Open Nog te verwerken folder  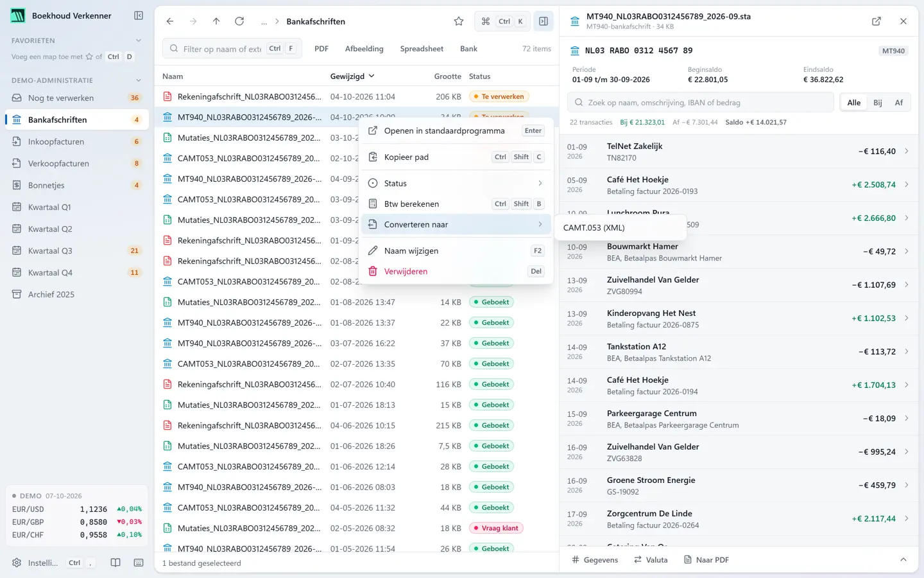click(x=77, y=98)
